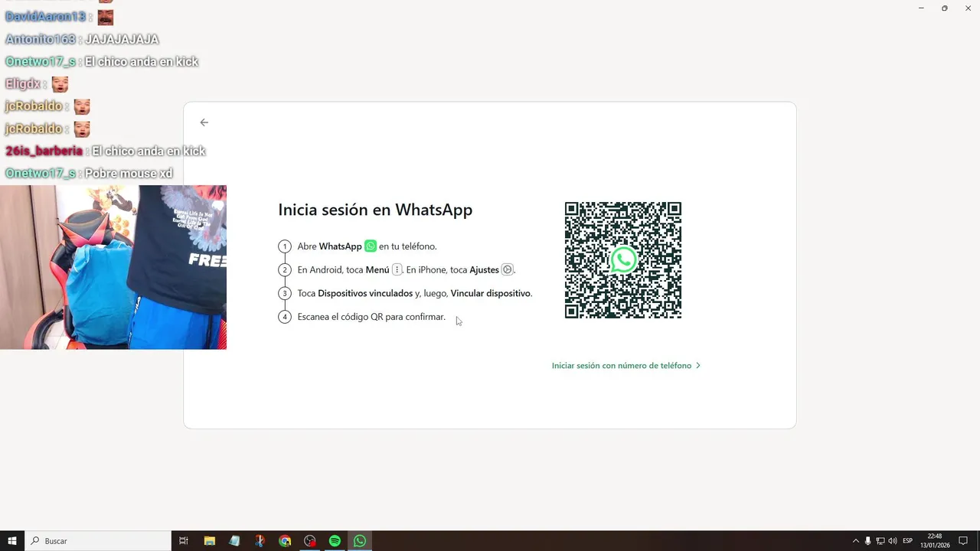The image size is (980, 551).
Task: Open the scissors snipping app in taskbar
Action: pos(260,541)
